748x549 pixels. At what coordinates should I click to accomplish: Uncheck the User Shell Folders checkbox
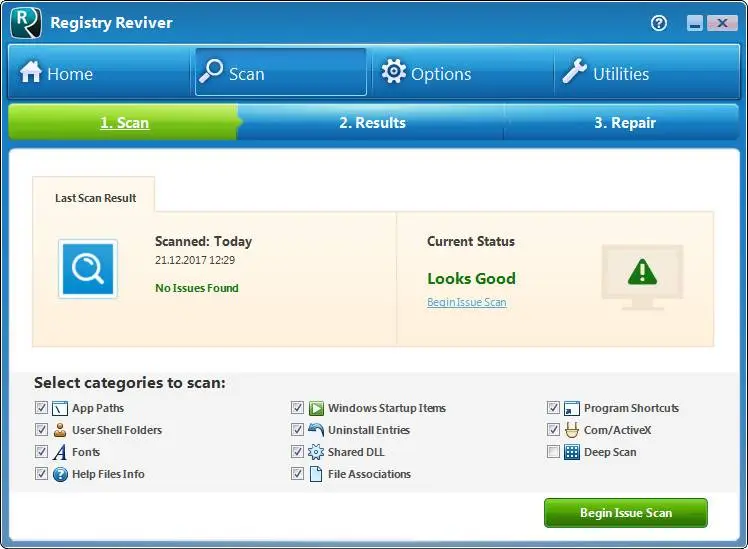[42, 430]
